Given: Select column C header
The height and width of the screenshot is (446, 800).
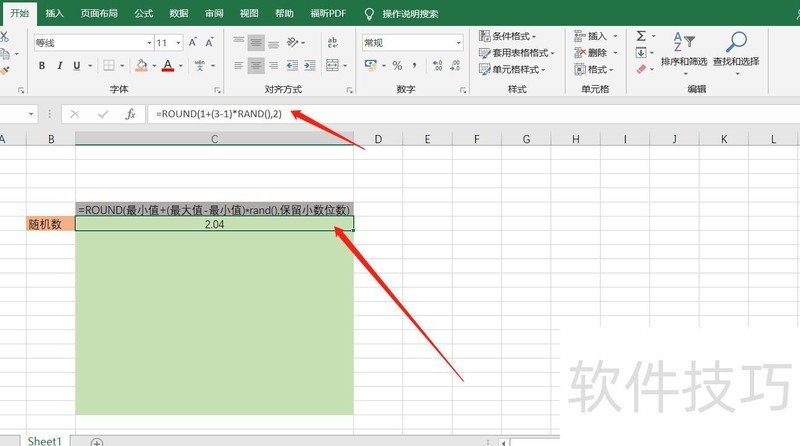Looking at the screenshot, I should click(214, 139).
